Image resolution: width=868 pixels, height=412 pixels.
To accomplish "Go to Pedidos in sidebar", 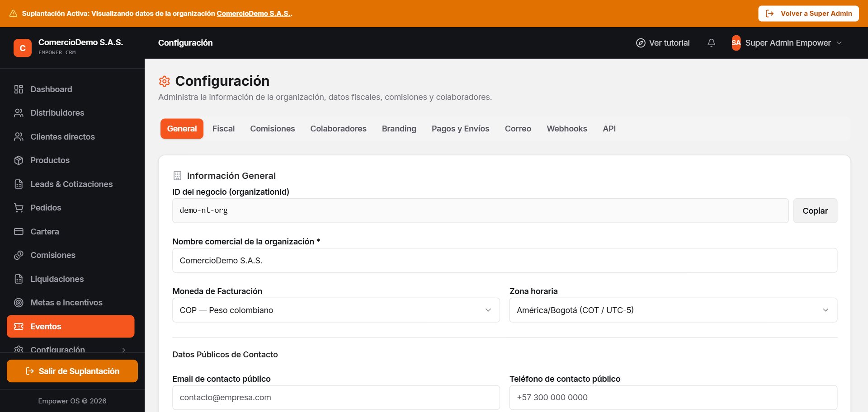I will click(x=71, y=208).
